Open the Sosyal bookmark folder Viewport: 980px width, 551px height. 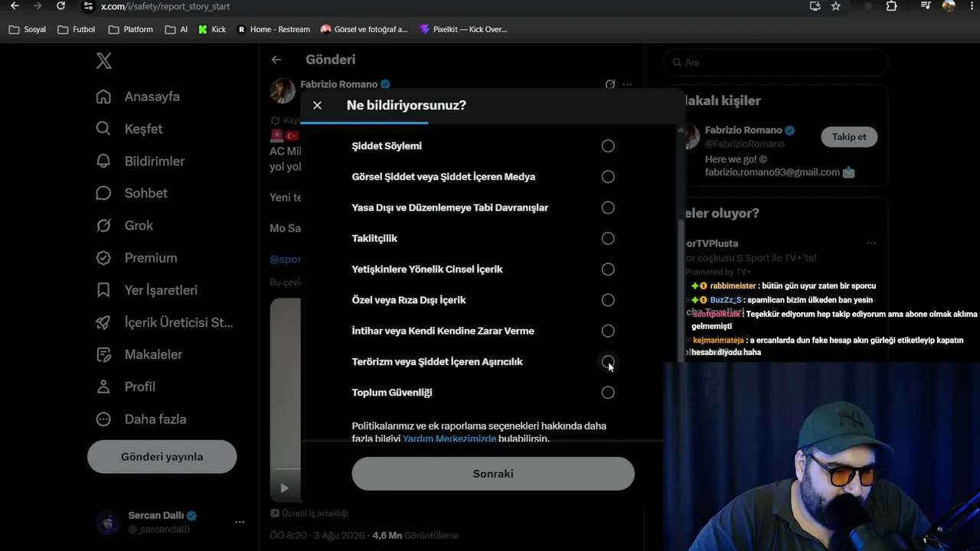pyautogui.click(x=28, y=30)
